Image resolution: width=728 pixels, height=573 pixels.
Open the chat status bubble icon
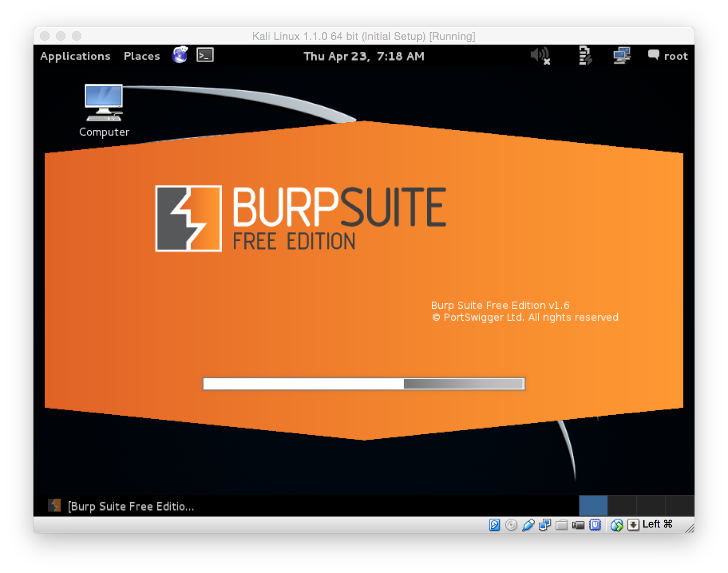tap(653, 55)
